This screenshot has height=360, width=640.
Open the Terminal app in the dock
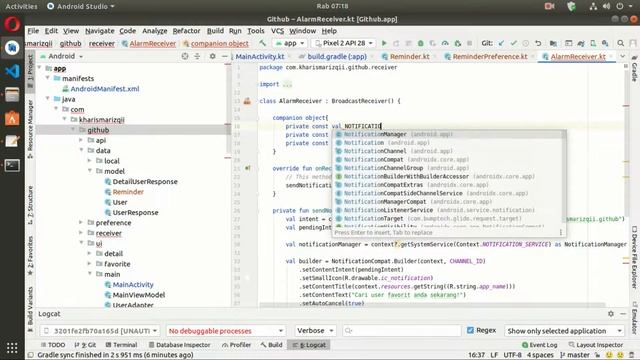tap(12, 165)
